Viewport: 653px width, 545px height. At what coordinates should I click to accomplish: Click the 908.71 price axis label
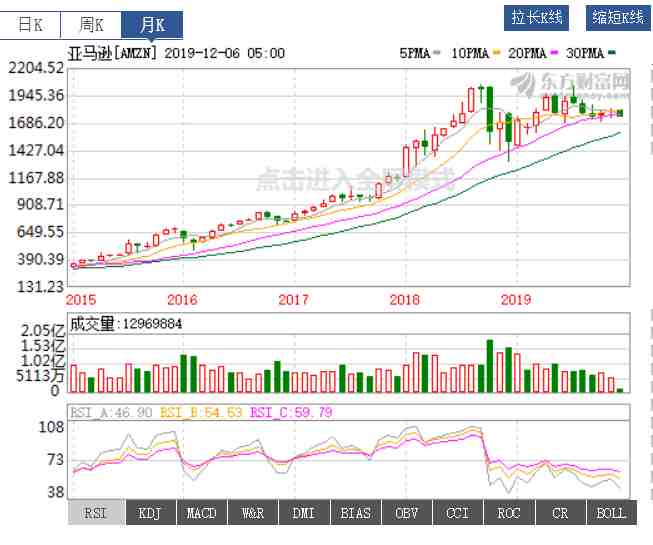pos(40,204)
